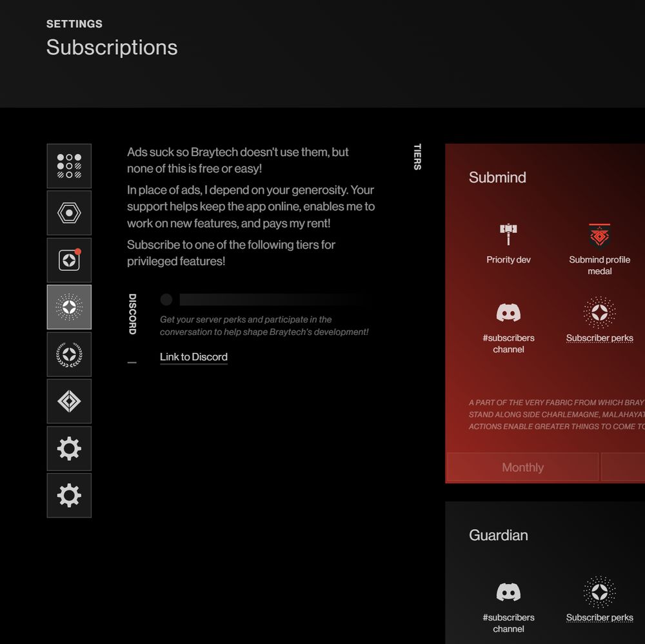Image resolution: width=645 pixels, height=644 pixels.
Task: Open the dots grid settings section icon
Action: click(x=69, y=166)
